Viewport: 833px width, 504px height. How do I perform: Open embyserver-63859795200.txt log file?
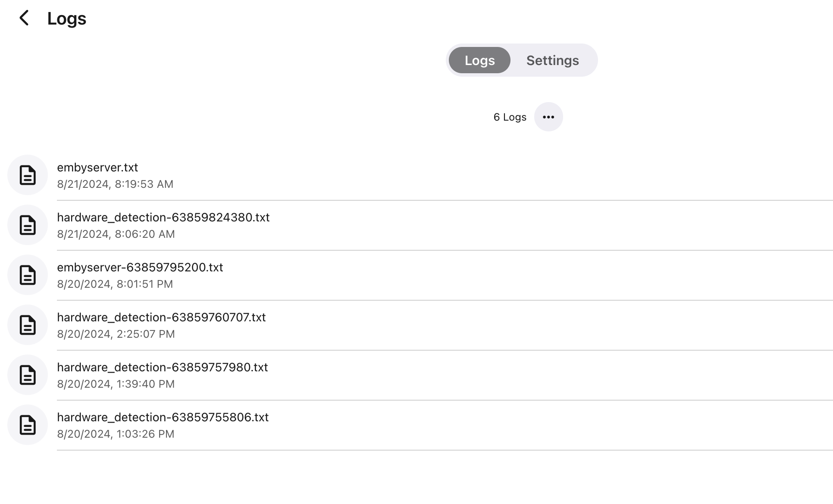click(x=140, y=268)
